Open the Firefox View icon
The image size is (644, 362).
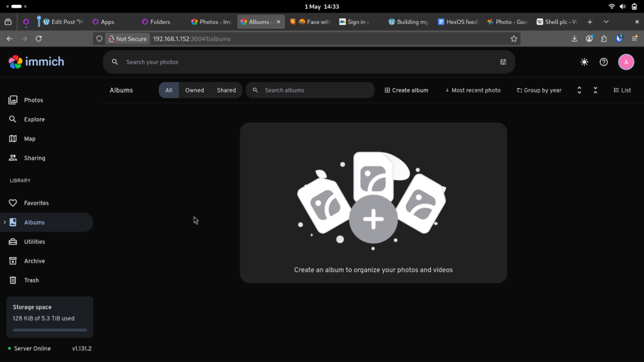[x=8, y=22]
